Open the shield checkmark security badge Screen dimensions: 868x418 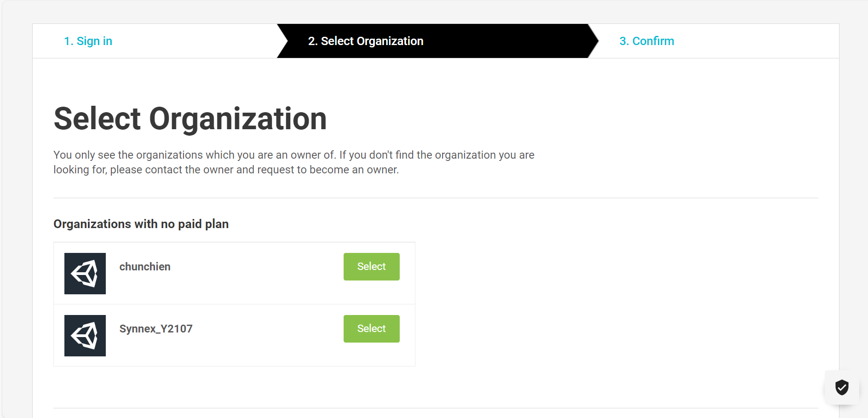point(842,388)
